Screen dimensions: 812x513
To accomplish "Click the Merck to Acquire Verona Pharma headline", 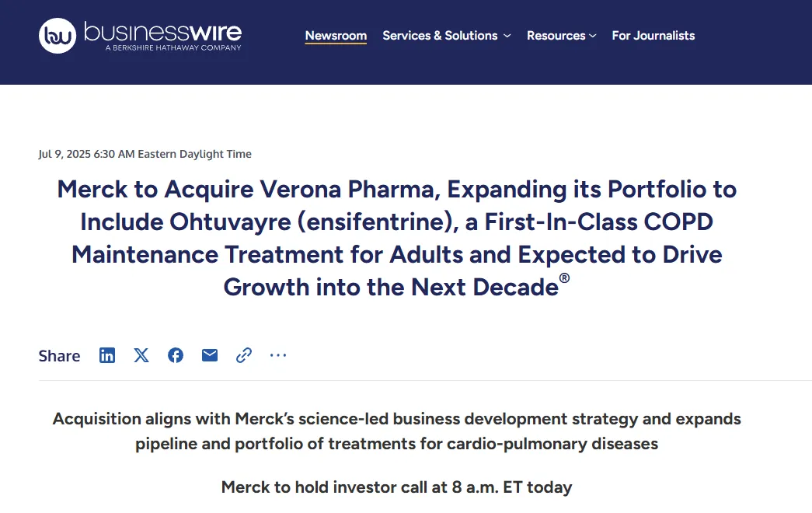I will coord(397,238).
